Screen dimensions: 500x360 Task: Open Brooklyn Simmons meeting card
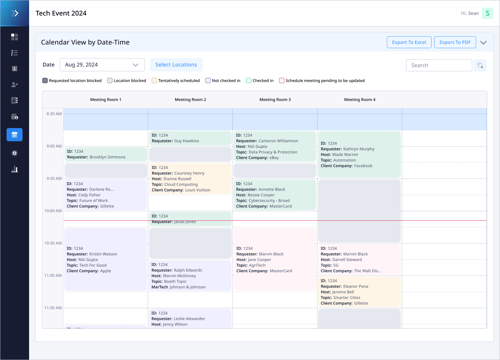[106, 154]
